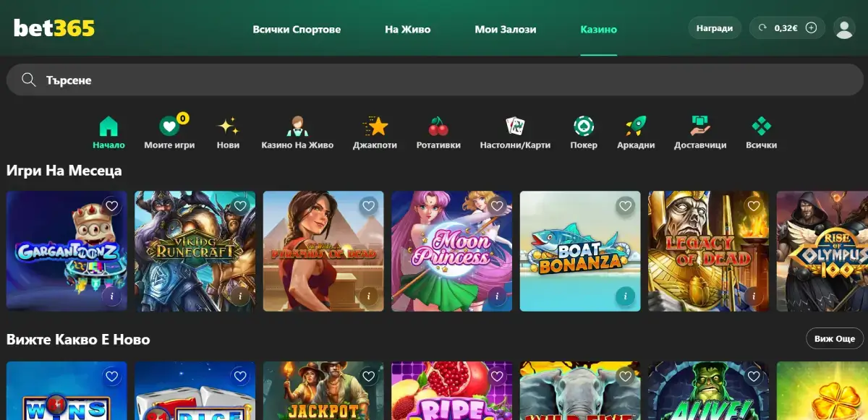Image resolution: width=868 pixels, height=420 pixels.
Task: Favorite the elephant game tile
Action: tap(625, 377)
